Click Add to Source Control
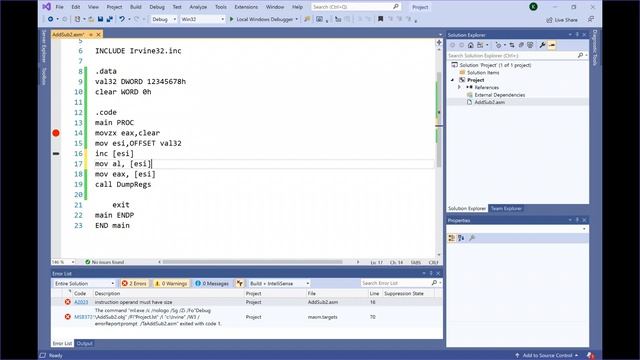Screen dimensions: 640x360 tap(547, 356)
